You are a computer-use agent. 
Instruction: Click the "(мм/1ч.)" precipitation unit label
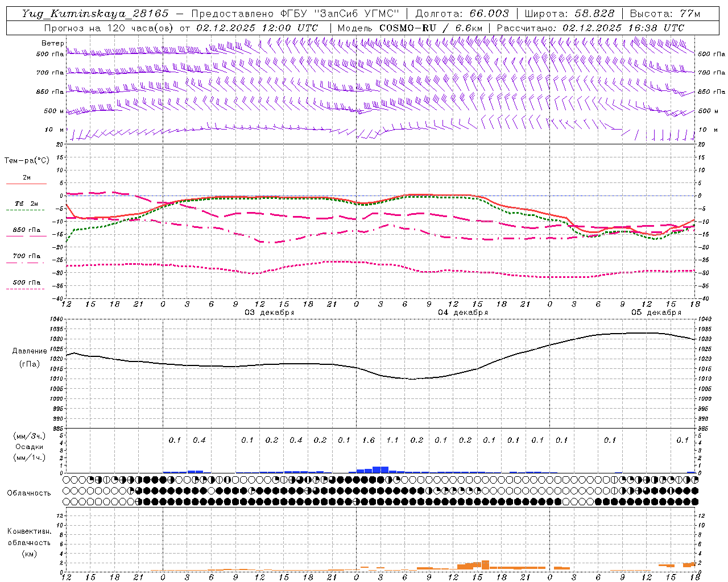pos(30,458)
